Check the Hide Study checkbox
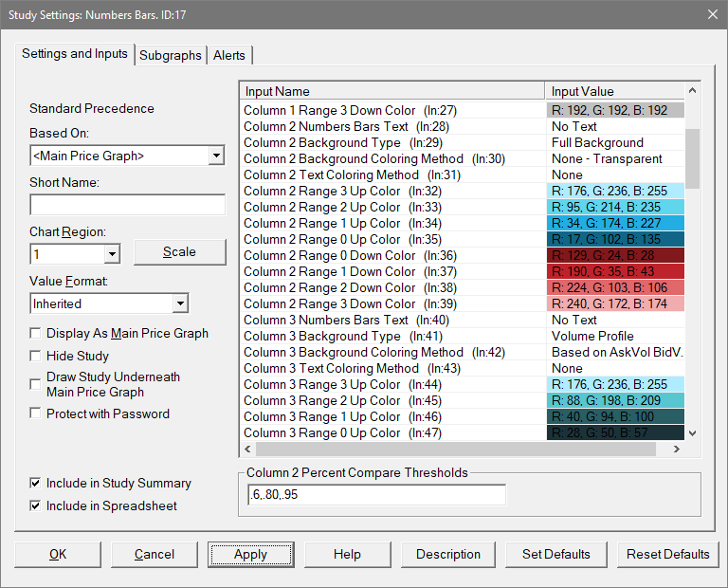 [x=36, y=357]
